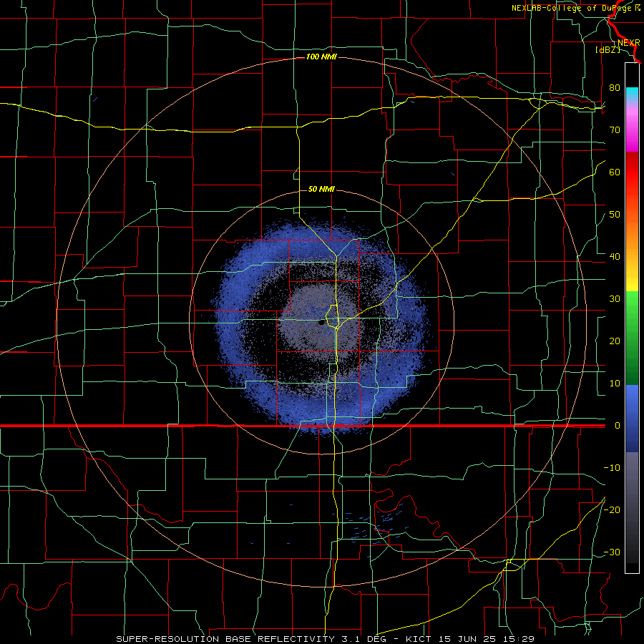This screenshot has width=644, height=644.
Task: Click the 60 value on the dBZ scale
Action: tap(615, 172)
